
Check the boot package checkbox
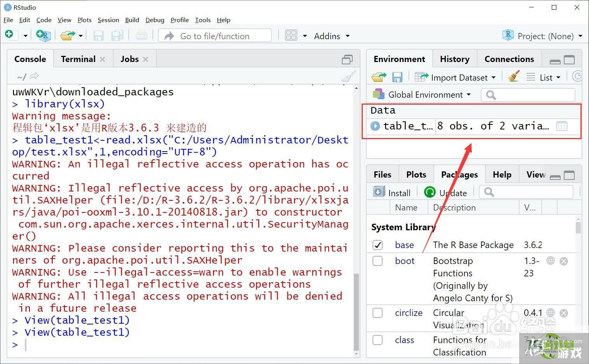pyautogui.click(x=378, y=261)
